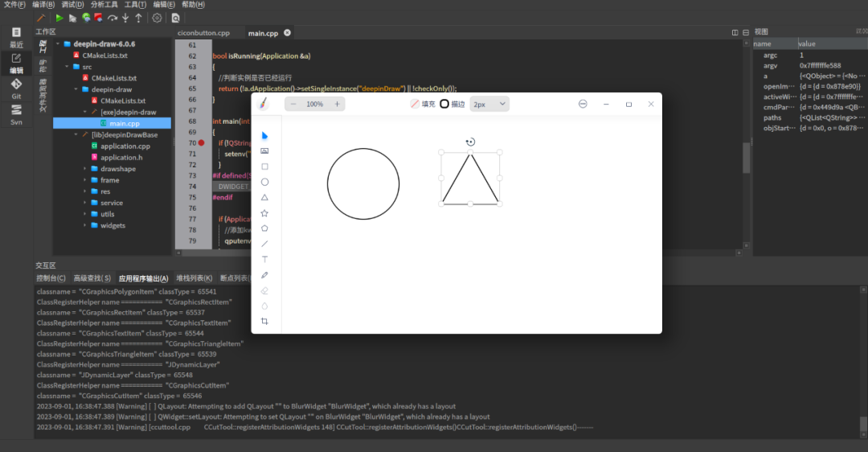Pick the Text tool in draw sidebar

tap(264, 260)
